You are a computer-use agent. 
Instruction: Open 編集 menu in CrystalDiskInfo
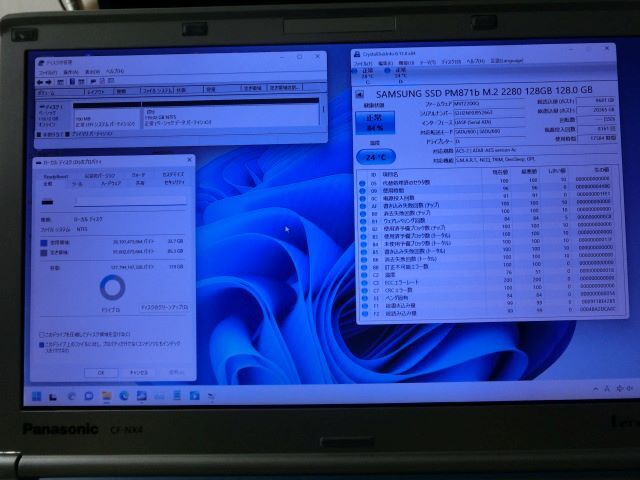[x=385, y=63]
